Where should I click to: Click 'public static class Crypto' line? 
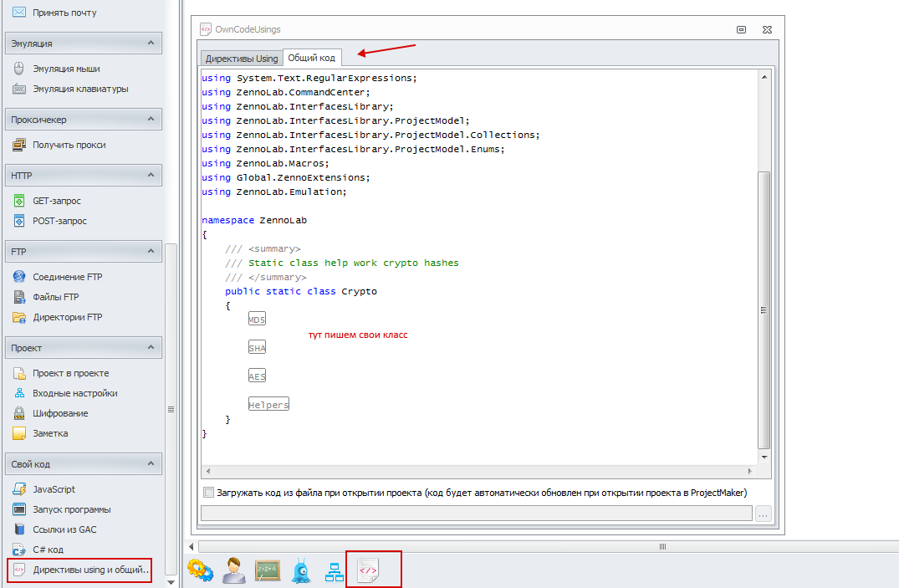[x=301, y=291]
